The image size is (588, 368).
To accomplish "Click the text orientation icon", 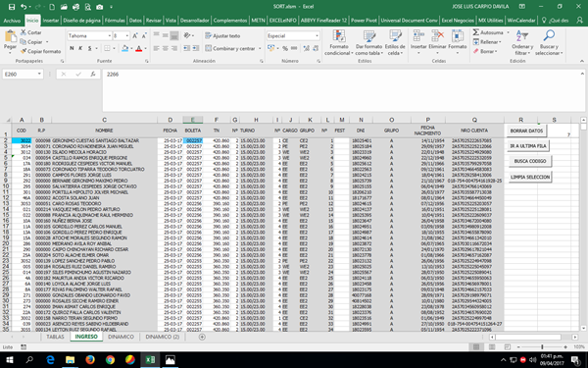I will click(x=187, y=35).
